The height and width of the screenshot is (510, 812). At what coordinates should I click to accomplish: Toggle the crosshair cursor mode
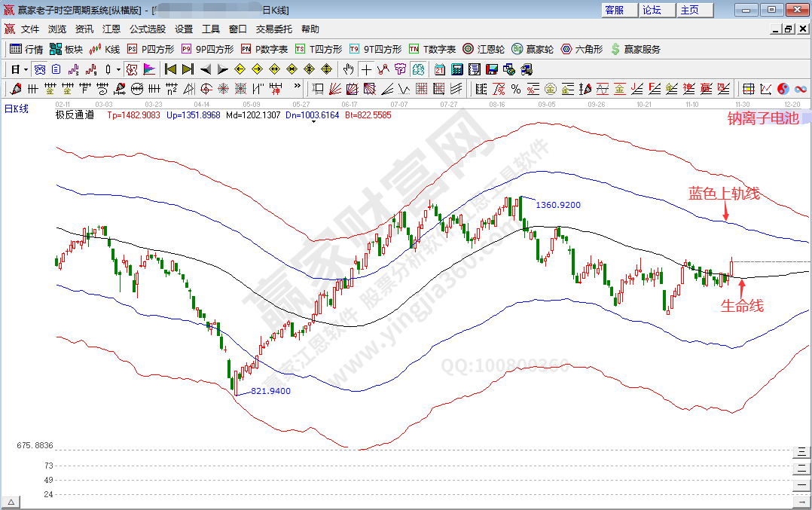tap(365, 69)
